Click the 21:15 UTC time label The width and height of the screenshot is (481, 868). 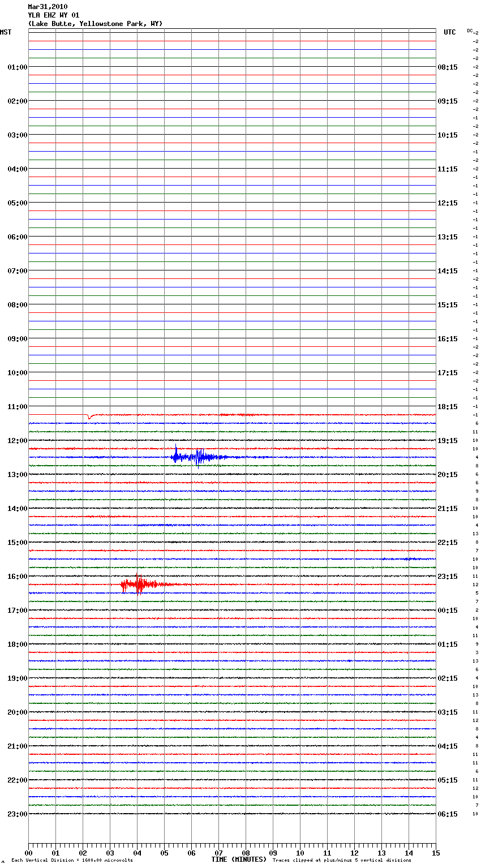(448, 508)
